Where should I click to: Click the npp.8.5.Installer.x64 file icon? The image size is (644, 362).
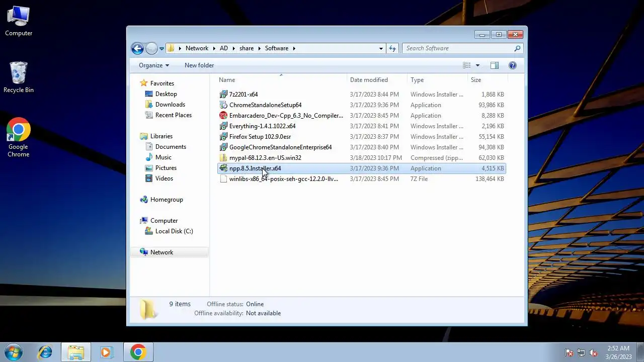tap(223, 168)
